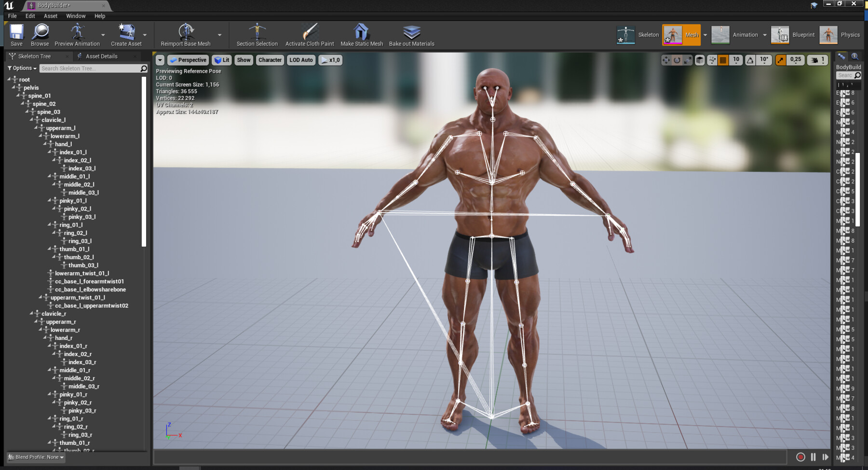Image resolution: width=868 pixels, height=470 pixels.
Task: Toggle rotation snapping in the viewport
Action: 750,60
